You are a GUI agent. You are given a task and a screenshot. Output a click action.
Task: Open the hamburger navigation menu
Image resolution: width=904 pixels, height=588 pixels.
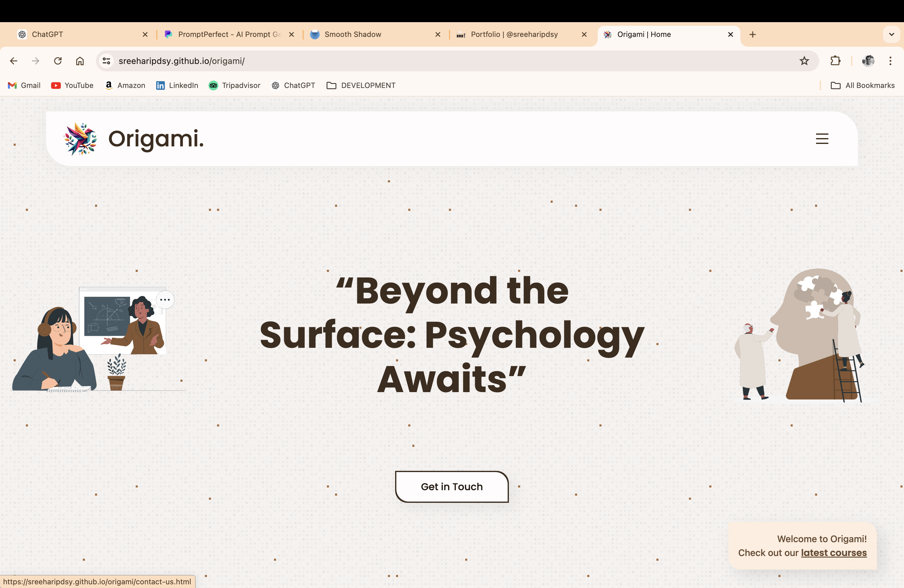tap(822, 139)
